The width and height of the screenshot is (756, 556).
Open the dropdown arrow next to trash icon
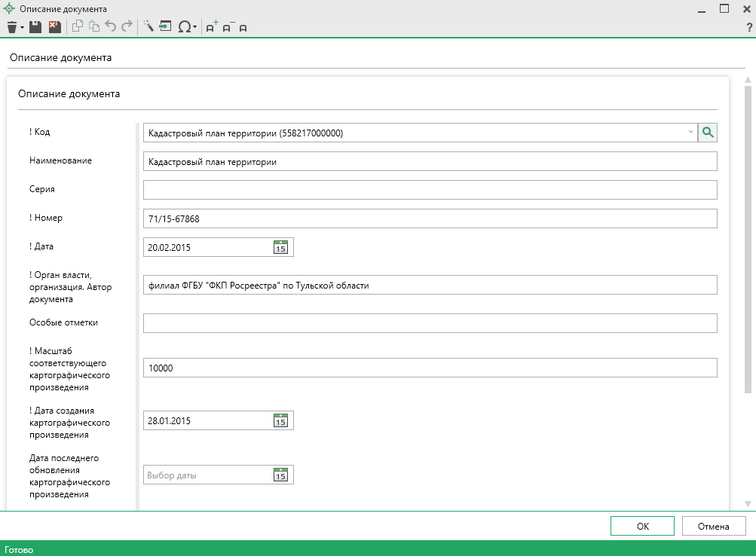[x=22, y=27]
